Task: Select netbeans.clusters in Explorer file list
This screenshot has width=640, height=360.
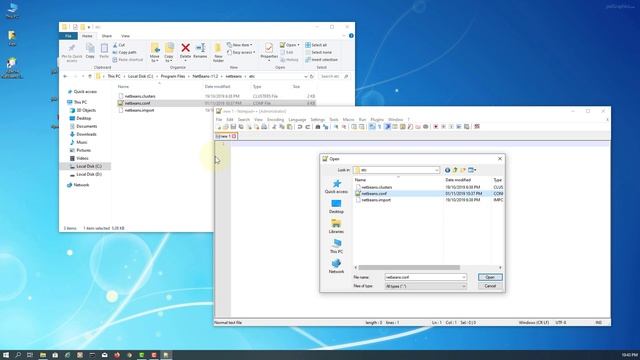Action: [140, 96]
